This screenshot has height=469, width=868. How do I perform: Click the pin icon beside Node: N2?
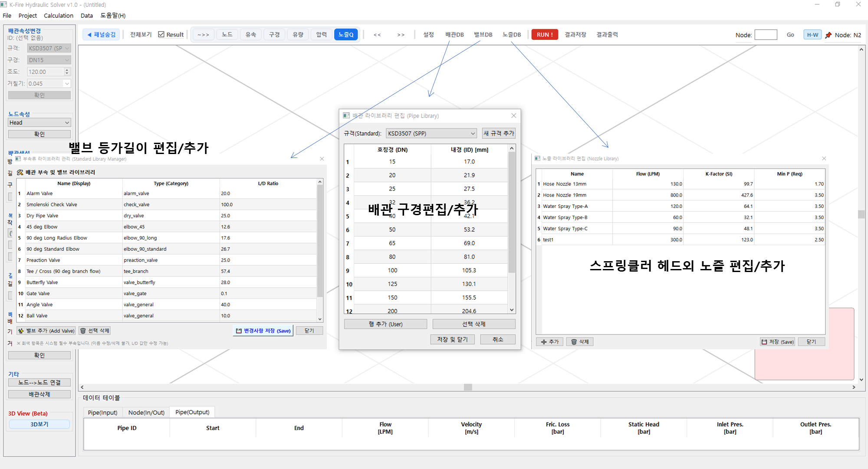(828, 35)
